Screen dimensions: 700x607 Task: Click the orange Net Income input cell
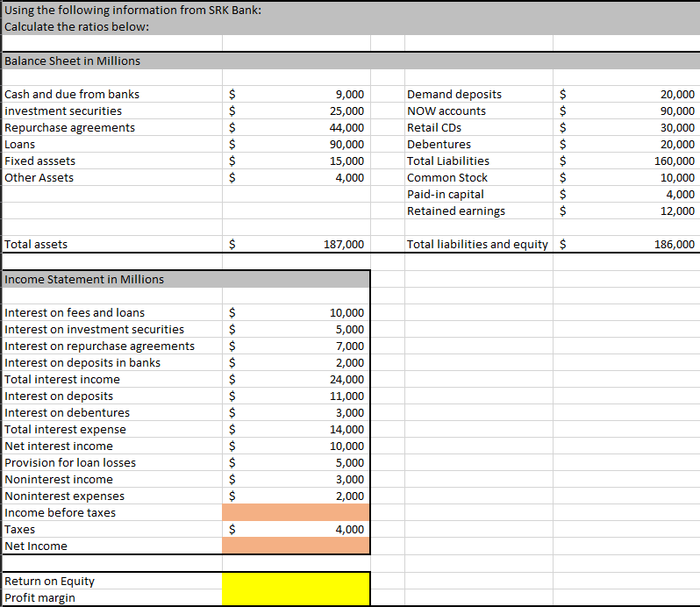pos(296,546)
